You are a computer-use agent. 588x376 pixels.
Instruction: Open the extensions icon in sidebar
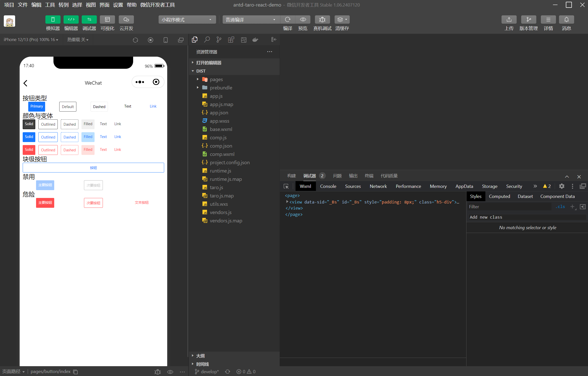point(231,40)
